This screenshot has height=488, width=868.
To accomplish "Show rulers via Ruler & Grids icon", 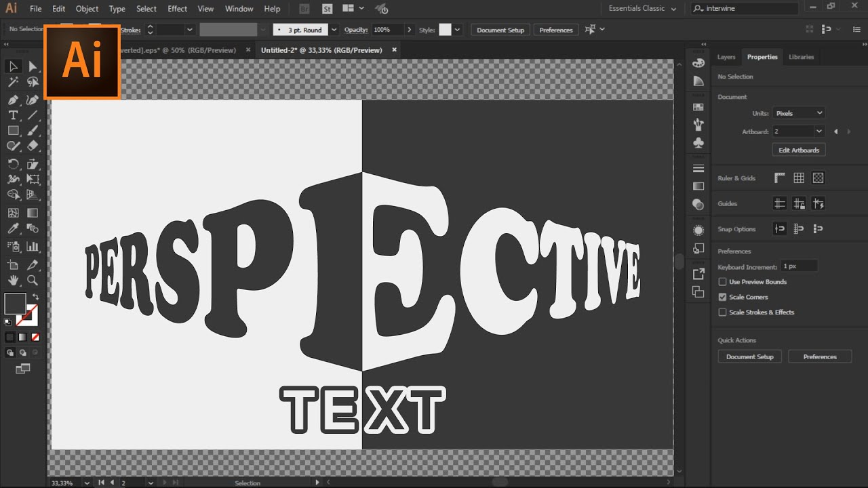I will click(x=780, y=178).
